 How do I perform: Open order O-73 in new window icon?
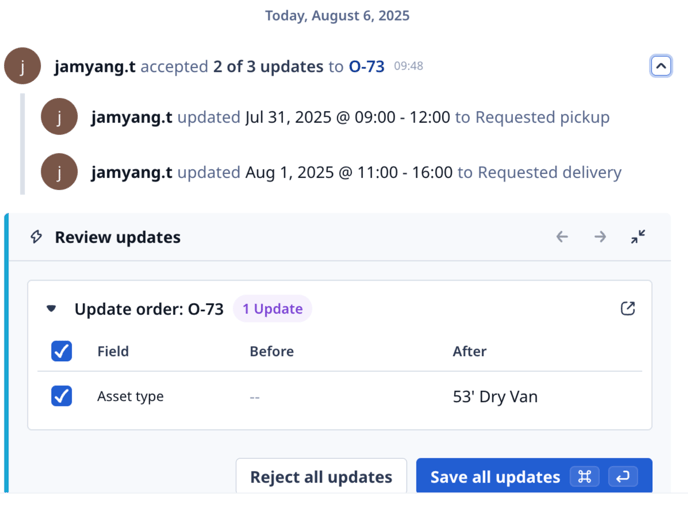click(x=628, y=309)
